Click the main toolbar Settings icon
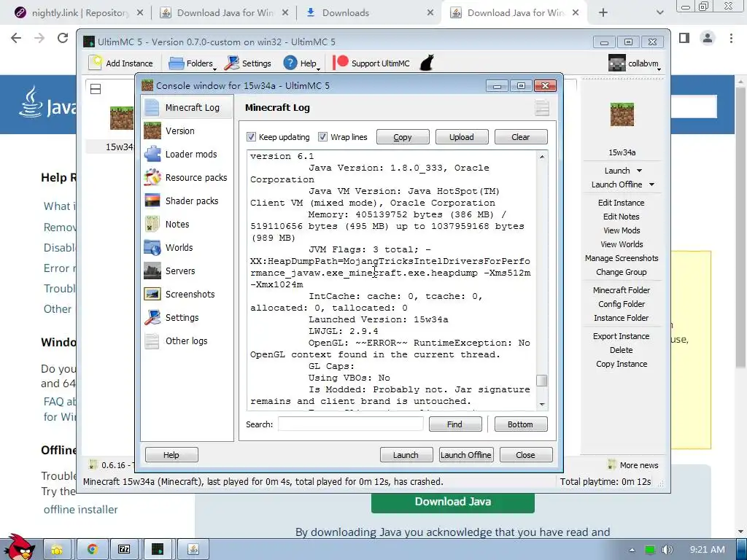 (x=232, y=63)
